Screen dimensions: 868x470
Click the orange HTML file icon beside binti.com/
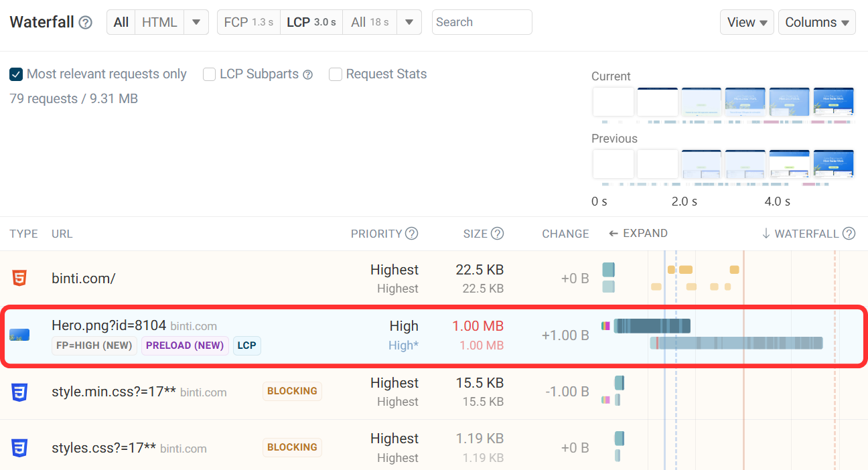(19, 278)
